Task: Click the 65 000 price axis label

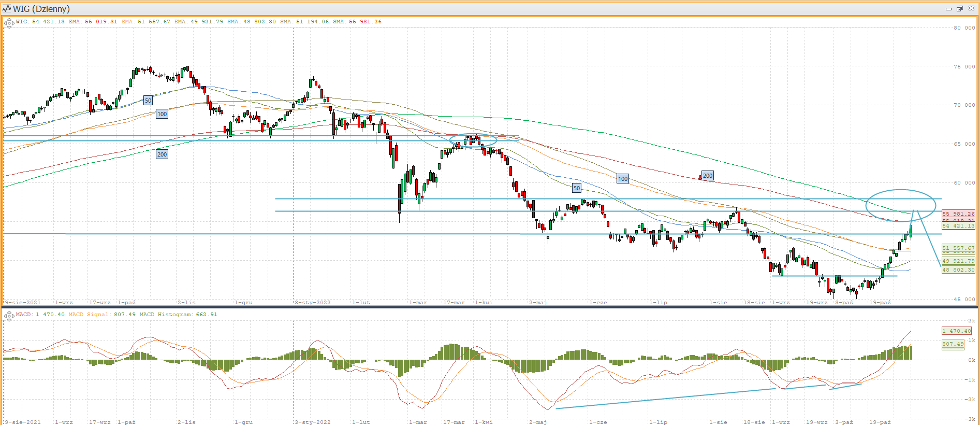Action: click(964, 144)
